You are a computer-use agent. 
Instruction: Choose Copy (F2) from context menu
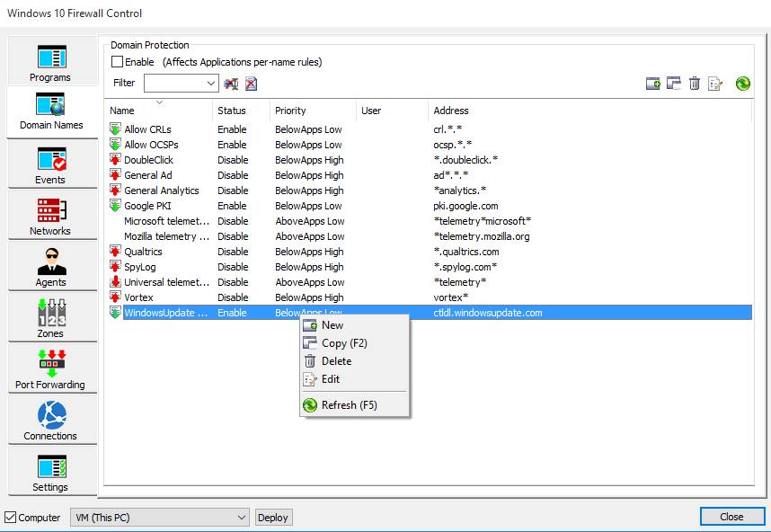click(x=354, y=343)
